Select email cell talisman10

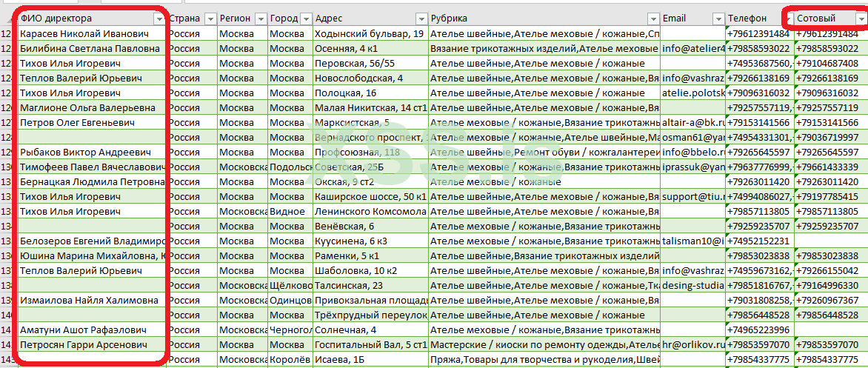coord(693,241)
